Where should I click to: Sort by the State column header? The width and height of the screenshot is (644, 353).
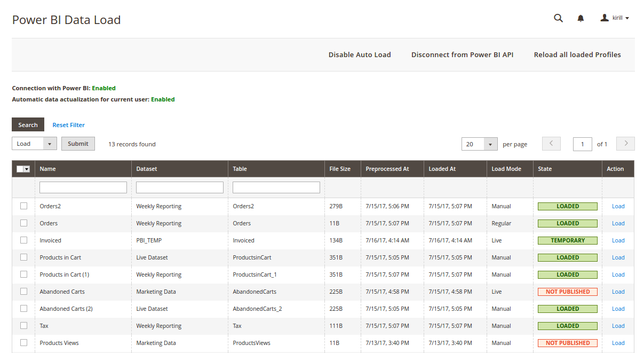568,169
